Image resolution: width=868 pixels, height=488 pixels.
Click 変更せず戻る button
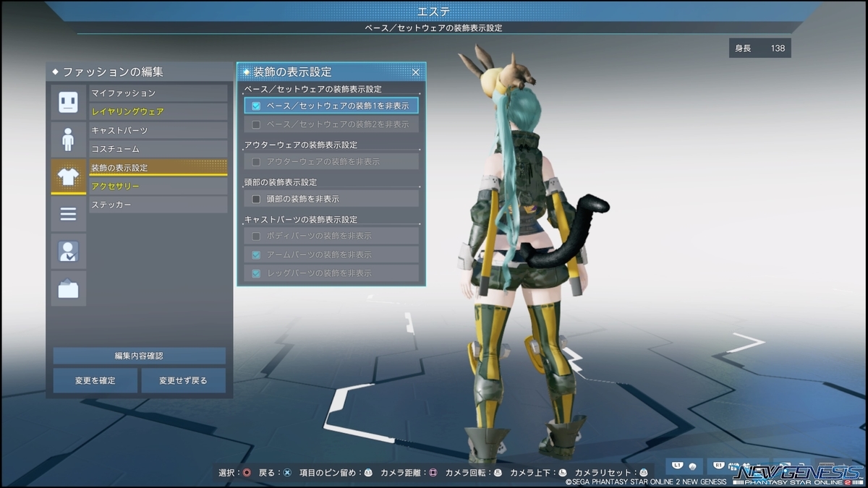coord(183,380)
